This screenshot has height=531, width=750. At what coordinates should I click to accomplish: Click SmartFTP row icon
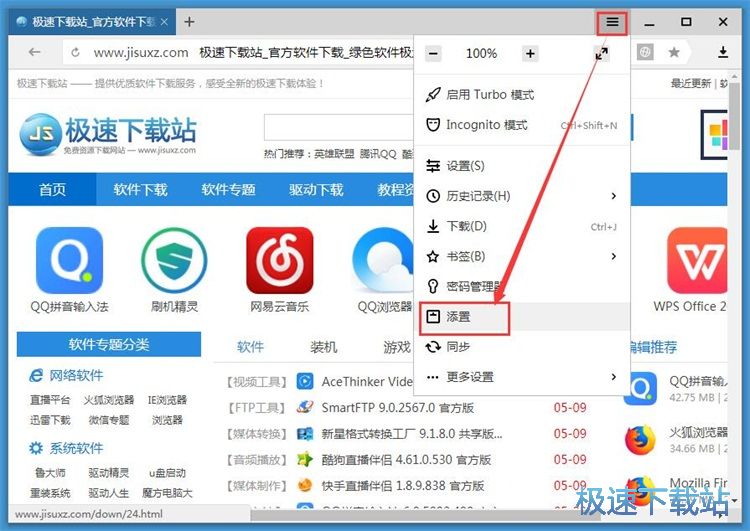coord(305,407)
